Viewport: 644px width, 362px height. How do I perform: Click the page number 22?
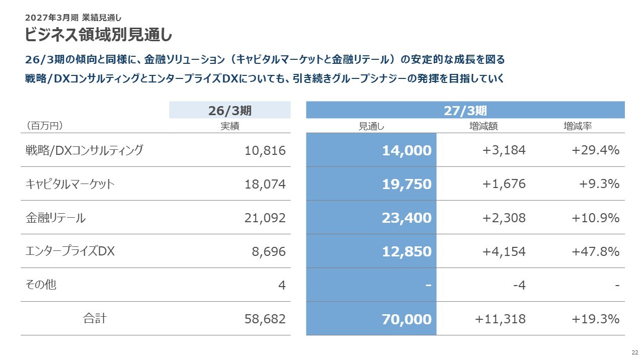[x=634, y=352]
